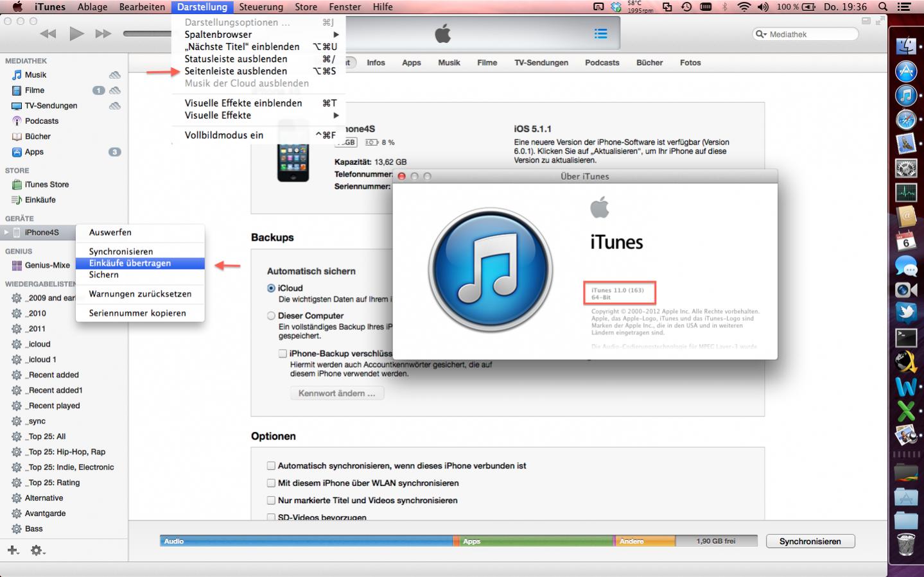Choose Einkäufe übertragen in context menu
This screenshot has width=924, height=577.
(140, 263)
